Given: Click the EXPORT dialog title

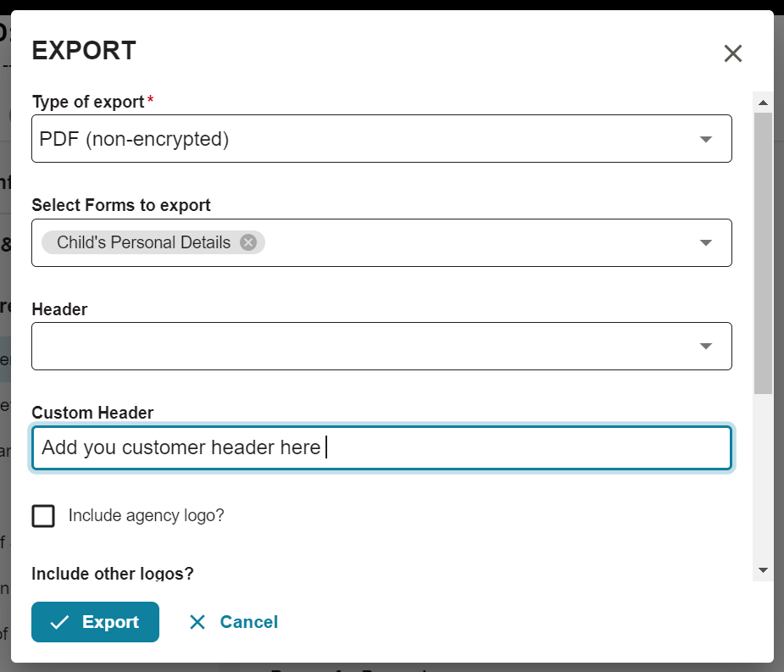Looking at the screenshot, I should [84, 51].
